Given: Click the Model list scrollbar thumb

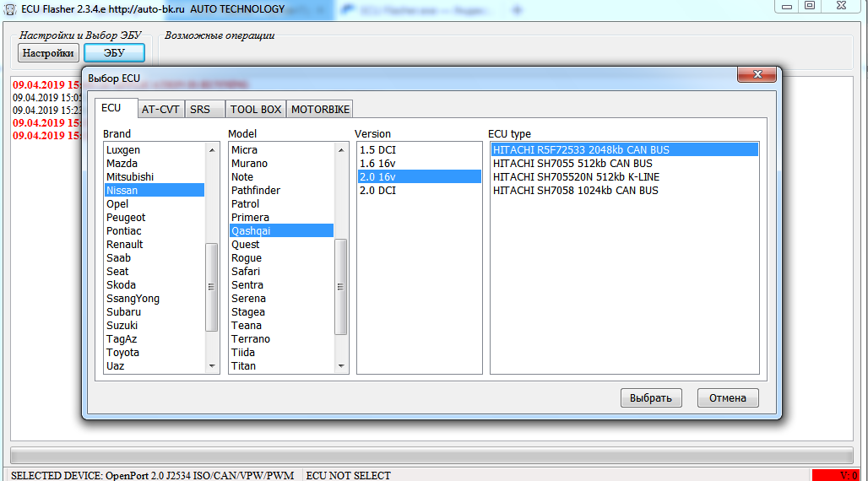Looking at the screenshot, I should 341,287.
